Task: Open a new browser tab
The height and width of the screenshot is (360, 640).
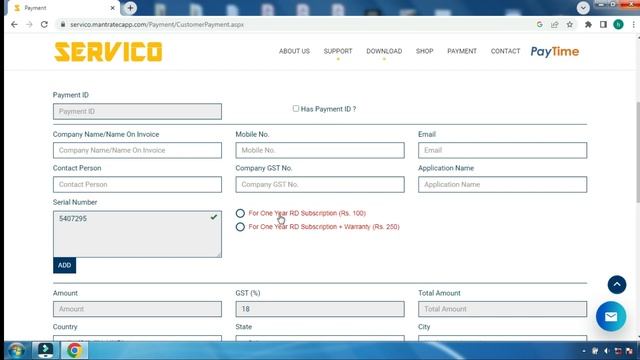Action: (130, 8)
